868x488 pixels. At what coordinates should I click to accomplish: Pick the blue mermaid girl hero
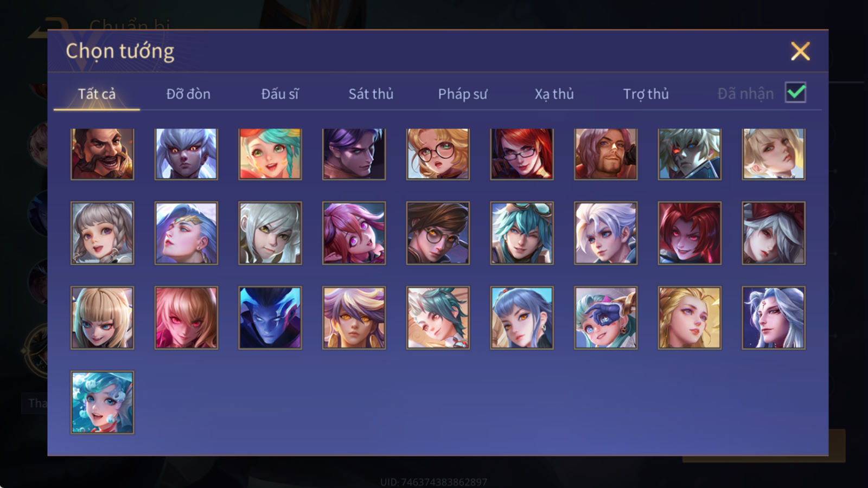(x=102, y=402)
